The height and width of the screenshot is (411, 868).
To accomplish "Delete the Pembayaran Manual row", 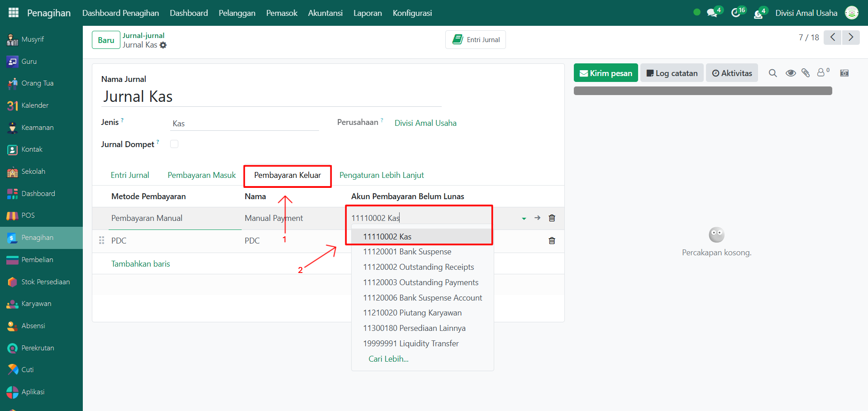I will (552, 218).
